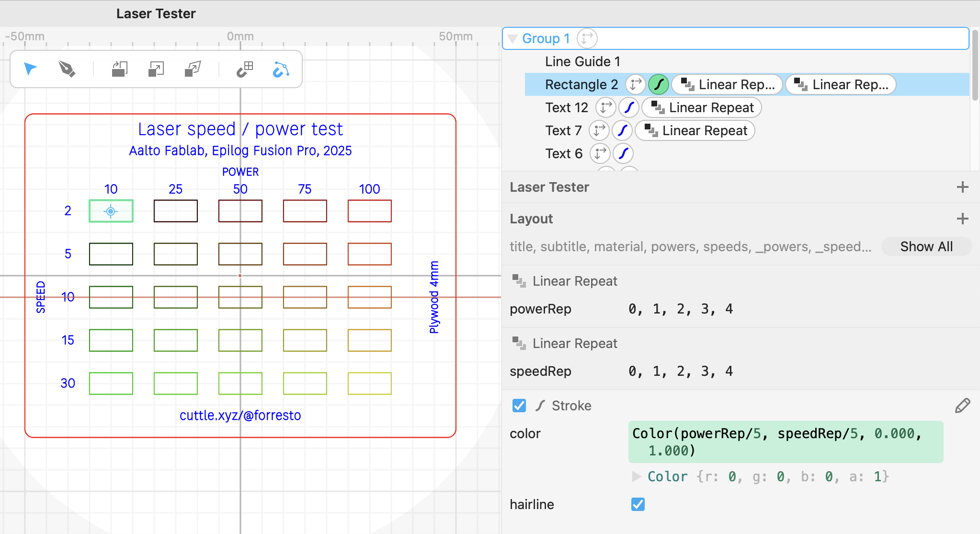Select the Pen tool

[x=67, y=69]
